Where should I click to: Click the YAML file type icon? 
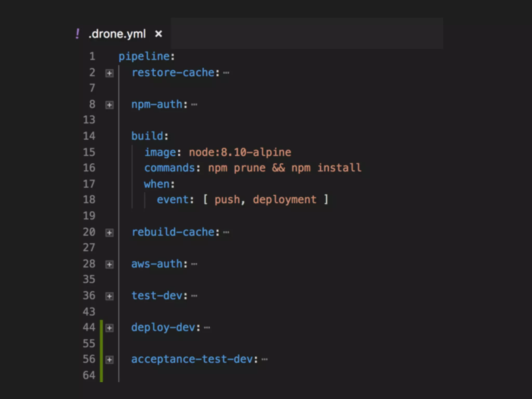[x=77, y=34]
